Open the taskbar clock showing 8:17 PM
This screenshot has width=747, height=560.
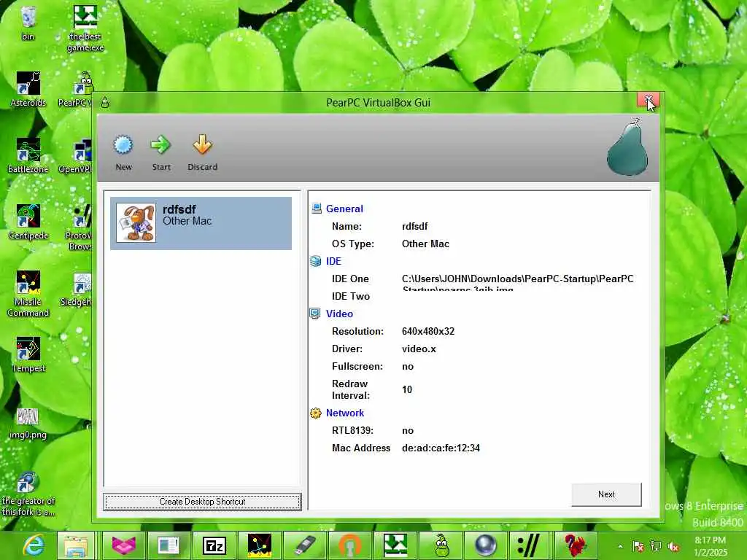(710, 546)
